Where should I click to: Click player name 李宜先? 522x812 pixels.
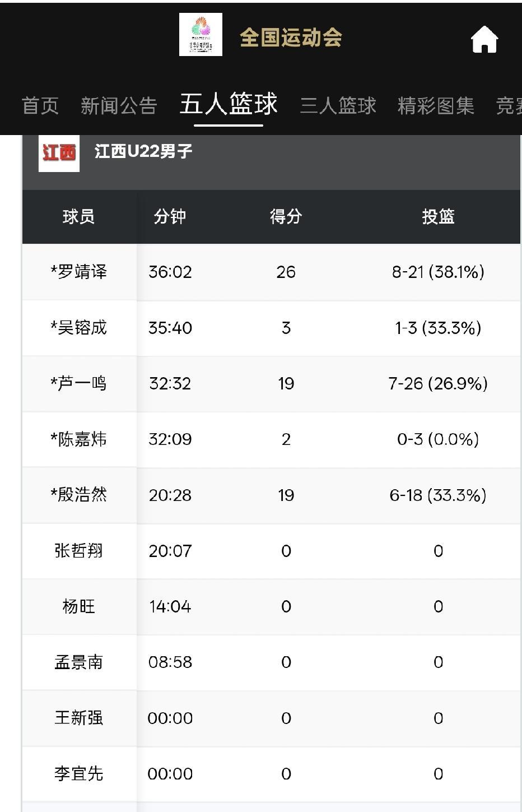click(x=79, y=774)
